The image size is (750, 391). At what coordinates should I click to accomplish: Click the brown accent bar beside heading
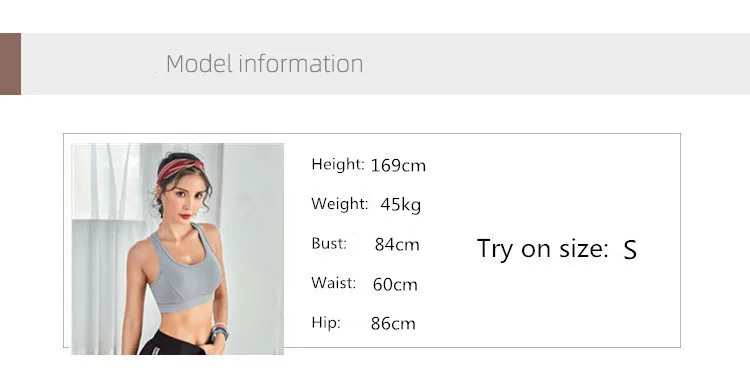point(11,64)
